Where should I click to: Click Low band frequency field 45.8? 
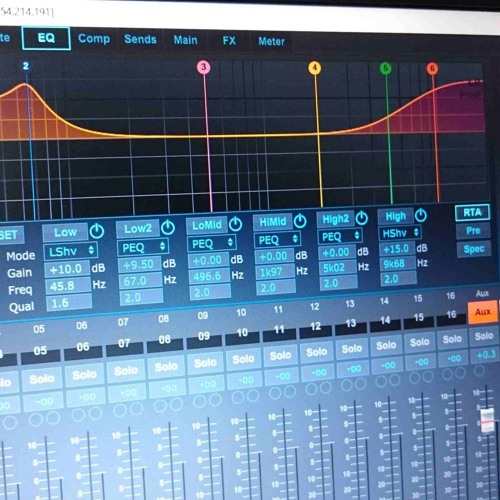[x=68, y=286]
